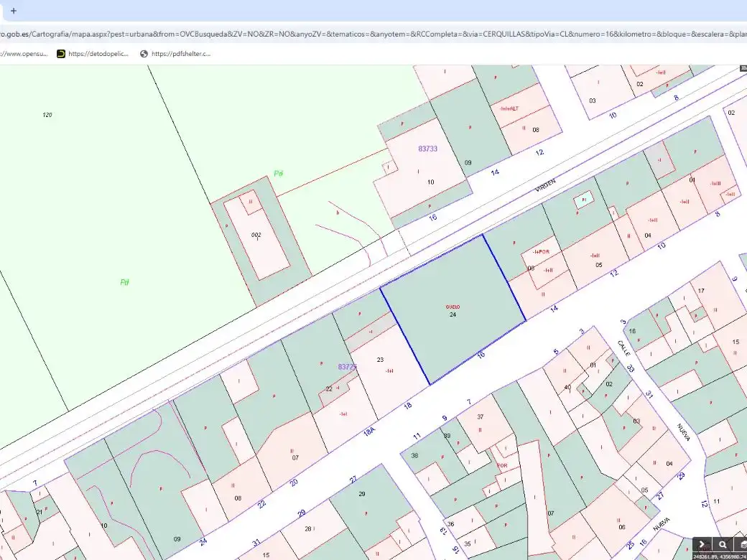Select the parcel labeled 36
This screenshot has width=747, height=560.
coord(450,524)
